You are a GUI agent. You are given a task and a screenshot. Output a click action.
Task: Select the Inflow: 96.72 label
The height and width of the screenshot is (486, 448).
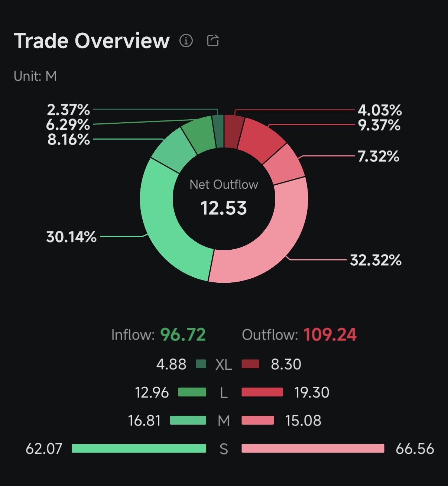pos(159,334)
